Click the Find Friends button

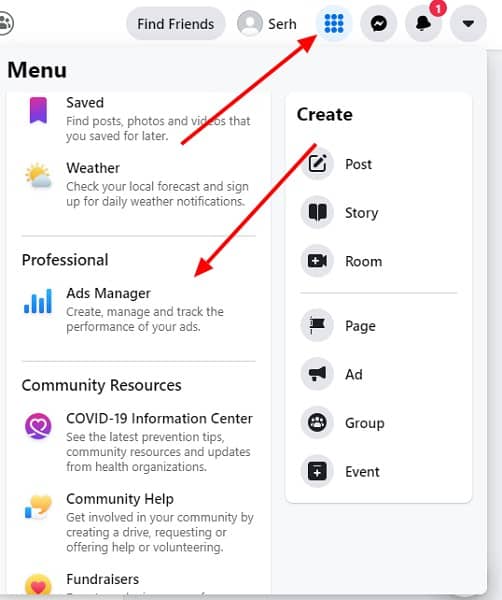click(x=176, y=24)
